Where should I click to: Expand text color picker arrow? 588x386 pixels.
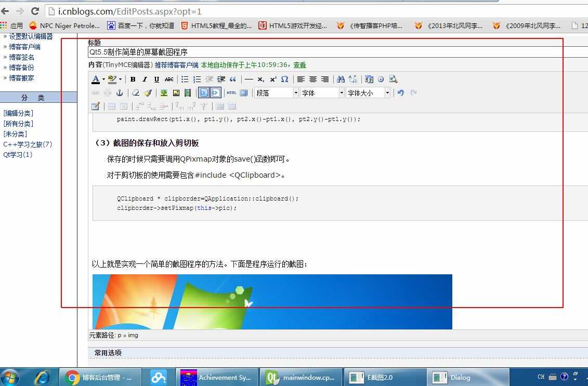[x=103, y=79]
